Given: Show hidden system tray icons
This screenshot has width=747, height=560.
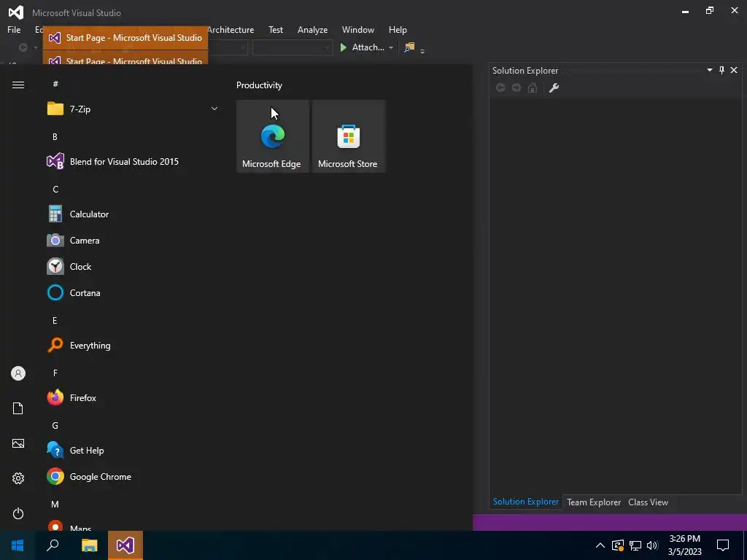Looking at the screenshot, I should [600, 545].
